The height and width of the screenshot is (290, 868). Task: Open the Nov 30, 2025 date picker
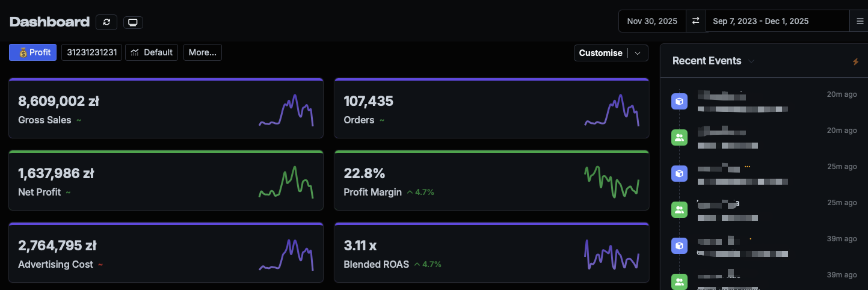(652, 21)
